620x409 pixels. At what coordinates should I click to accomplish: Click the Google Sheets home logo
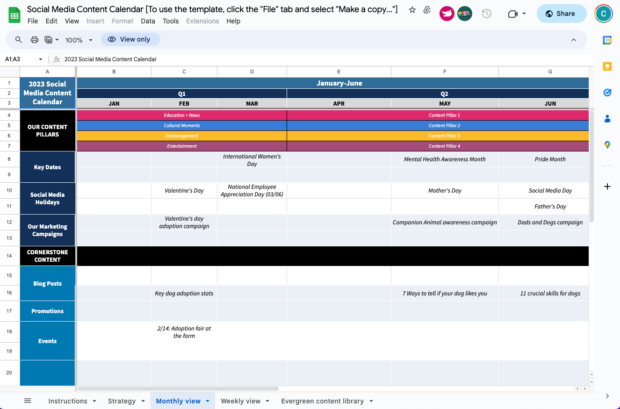(x=13, y=13)
